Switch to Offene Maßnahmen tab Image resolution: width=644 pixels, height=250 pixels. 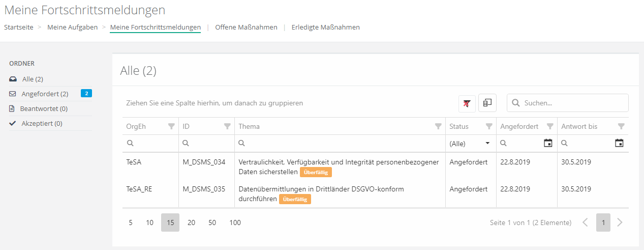coord(246,27)
